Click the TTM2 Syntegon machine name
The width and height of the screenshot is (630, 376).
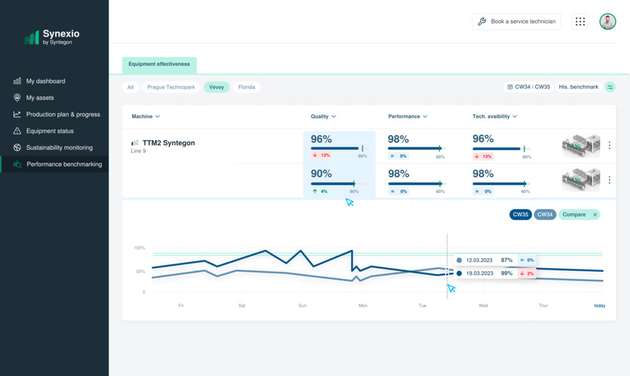[x=169, y=143]
